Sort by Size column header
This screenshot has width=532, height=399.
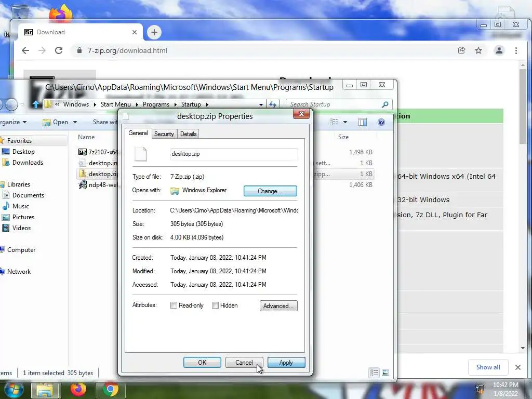pyautogui.click(x=343, y=137)
